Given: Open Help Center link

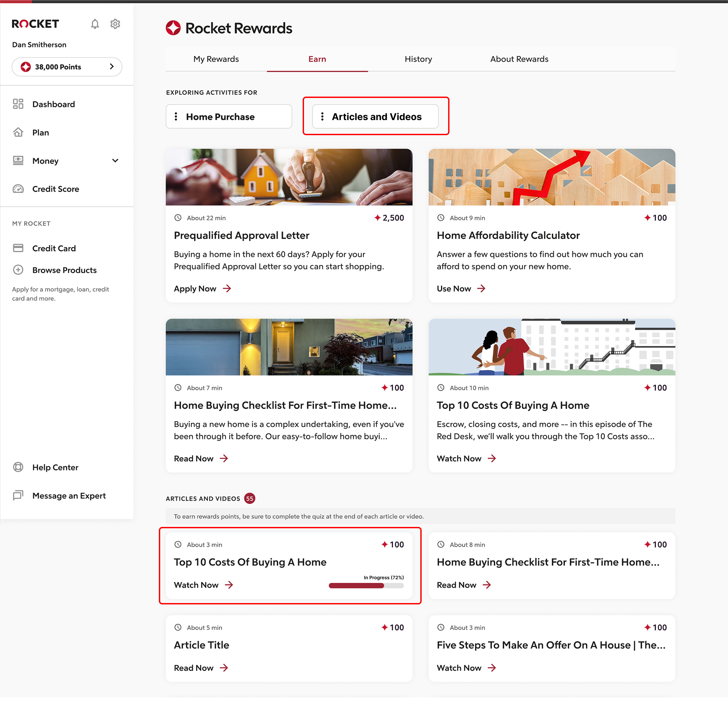Looking at the screenshot, I should coord(55,467).
